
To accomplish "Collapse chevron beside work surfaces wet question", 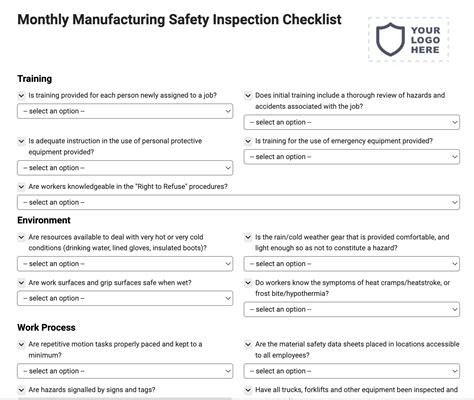I will coord(21,283).
